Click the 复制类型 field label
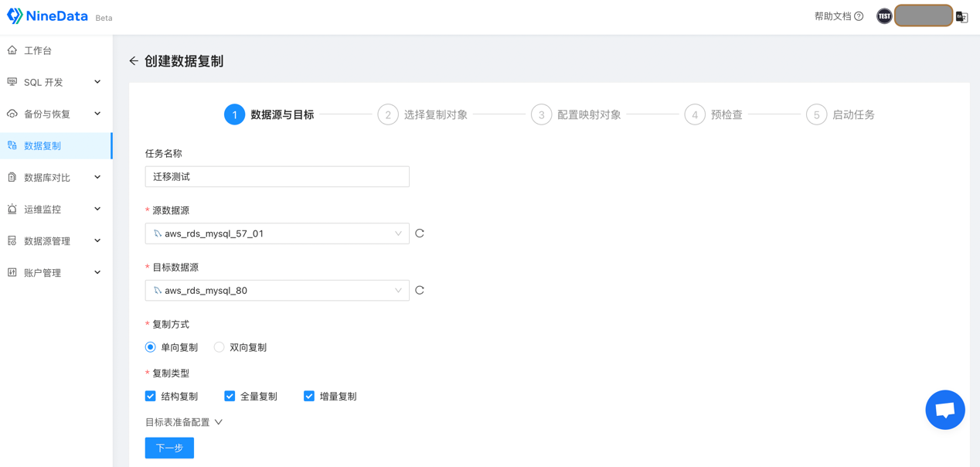The image size is (980, 467). (x=171, y=373)
